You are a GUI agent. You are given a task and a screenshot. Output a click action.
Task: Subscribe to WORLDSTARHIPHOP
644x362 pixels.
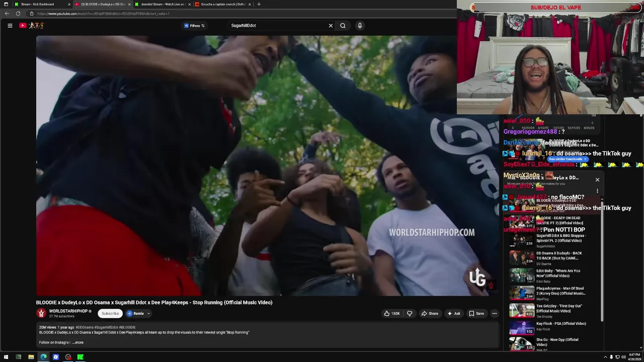click(x=110, y=313)
